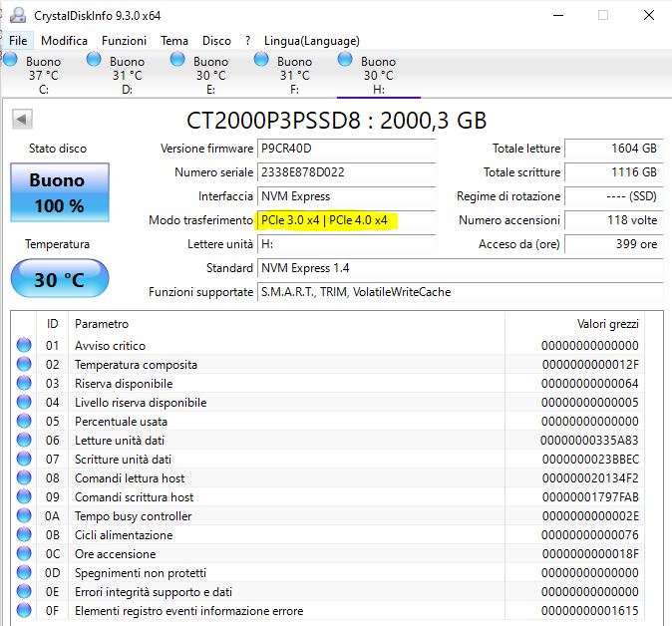Select the Temperatura composita parameter text
This screenshot has width=672, height=626.
(136, 365)
